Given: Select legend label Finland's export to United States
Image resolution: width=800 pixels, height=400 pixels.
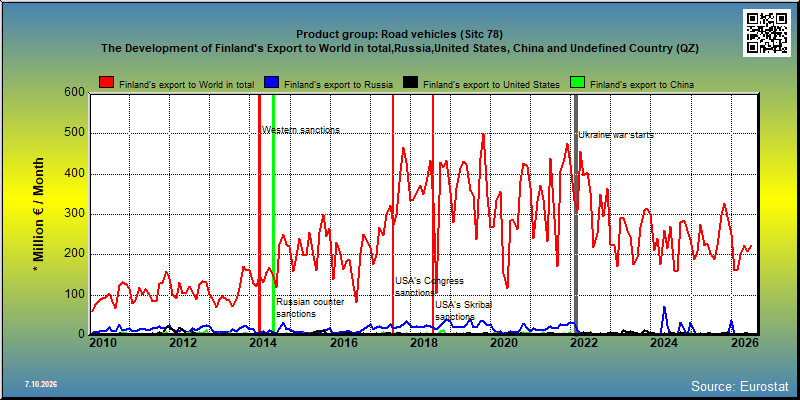Looking at the screenshot, I should point(491,85).
